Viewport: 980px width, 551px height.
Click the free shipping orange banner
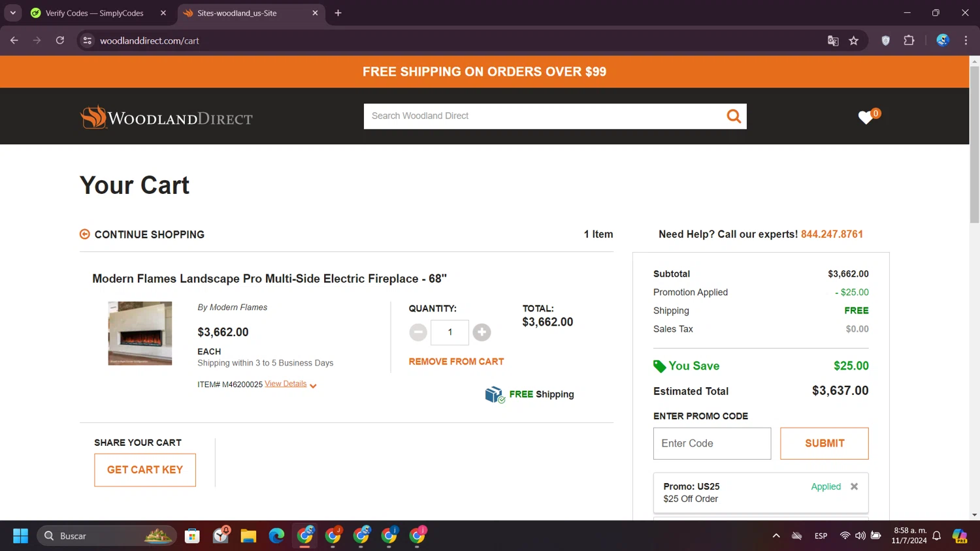(x=484, y=72)
